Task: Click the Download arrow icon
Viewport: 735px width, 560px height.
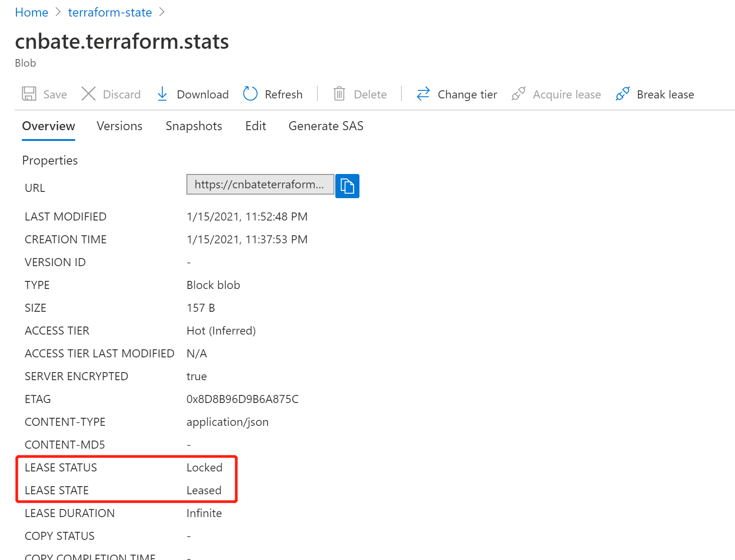Action: 162,94
